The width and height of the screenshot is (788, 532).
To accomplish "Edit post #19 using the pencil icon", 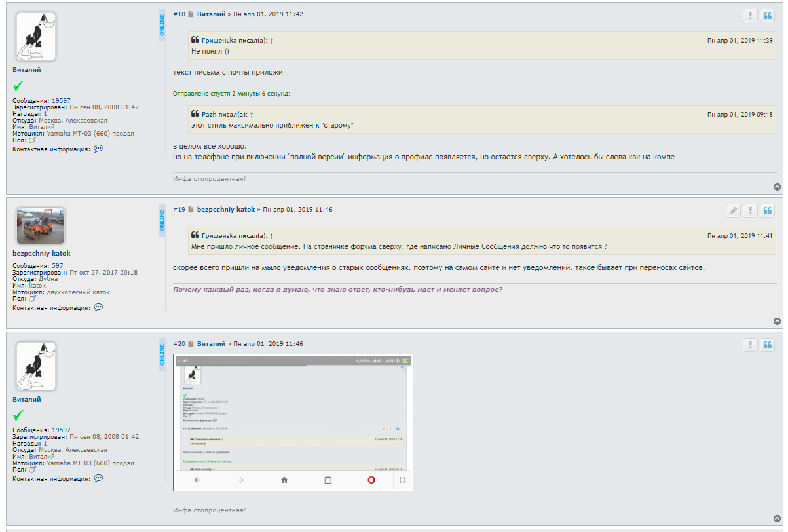I will [x=733, y=210].
